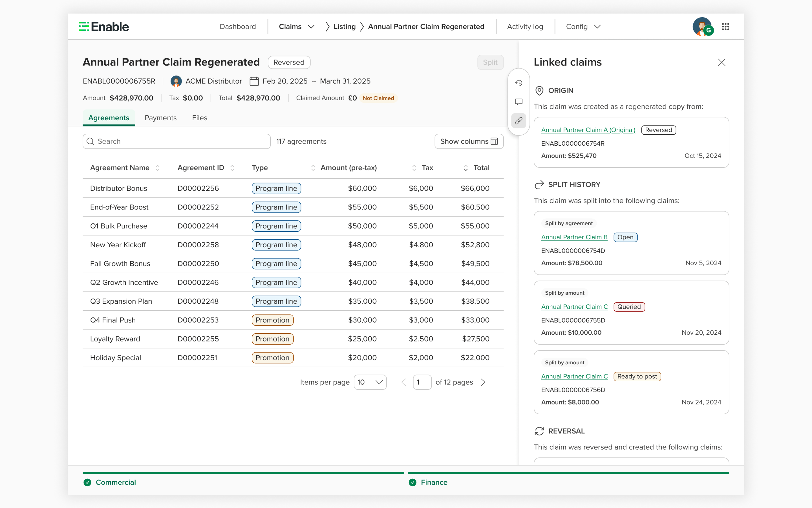Switch to the Payments tab
The image size is (812, 508).
pos(160,118)
